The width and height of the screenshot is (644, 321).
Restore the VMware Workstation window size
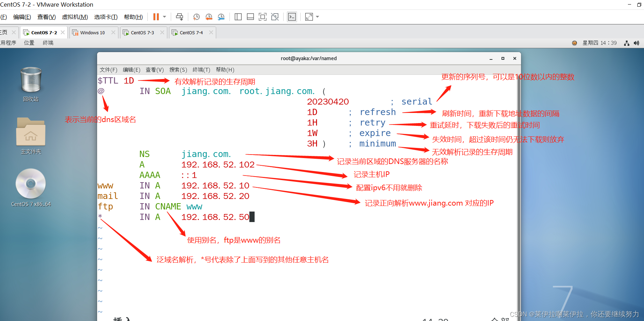click(639, 5)
